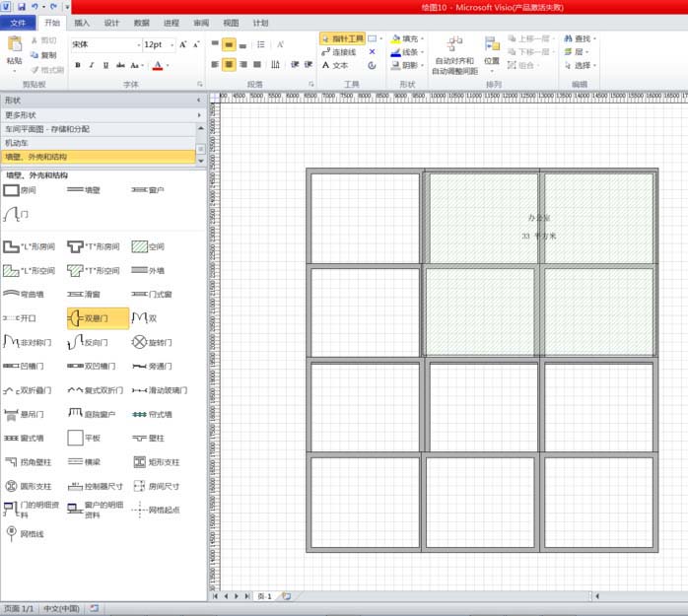Toggle underline formatting

coord(105,65)
